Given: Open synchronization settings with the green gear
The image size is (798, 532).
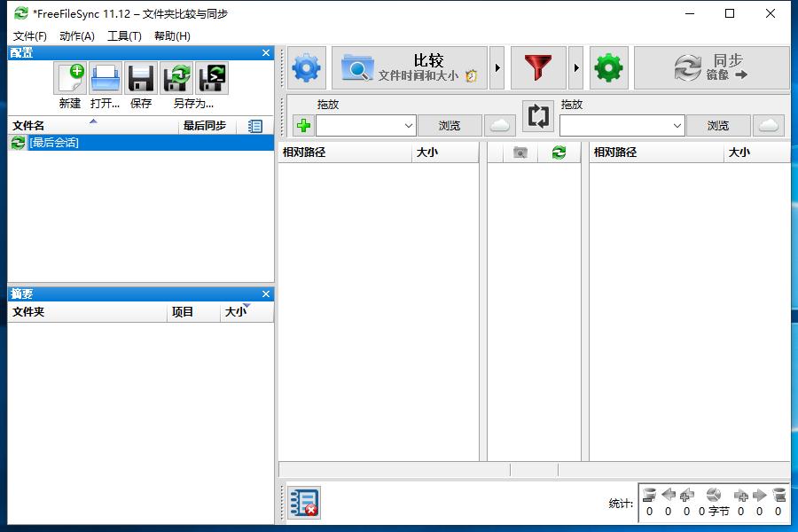Looking at the screenshot, I should [x=608, y=67].
